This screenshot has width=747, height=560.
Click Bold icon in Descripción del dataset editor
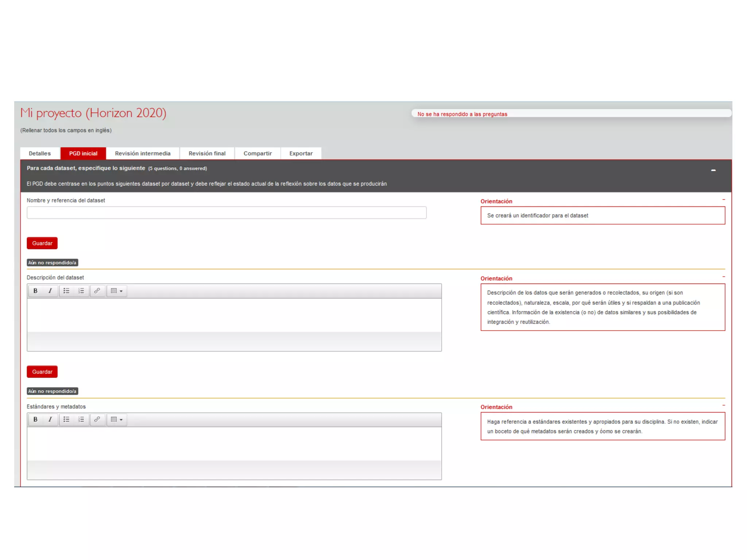(x=35, y=291)
